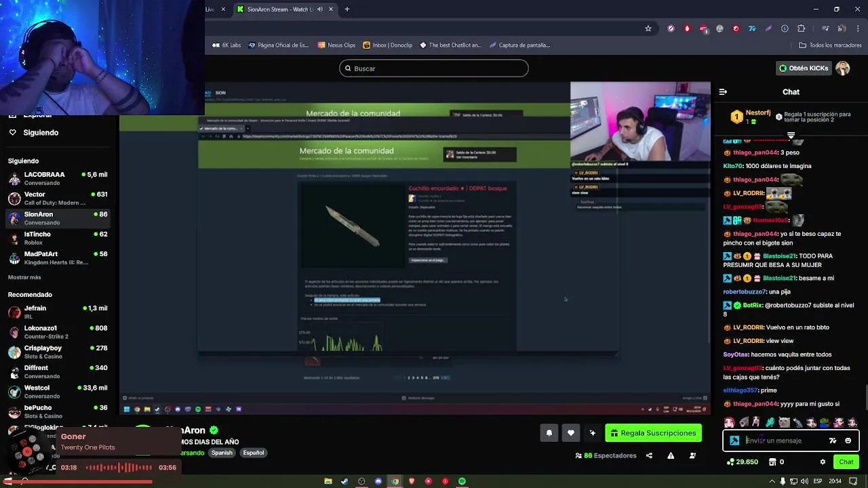Click the green Chat send button

tap(846, 462)
